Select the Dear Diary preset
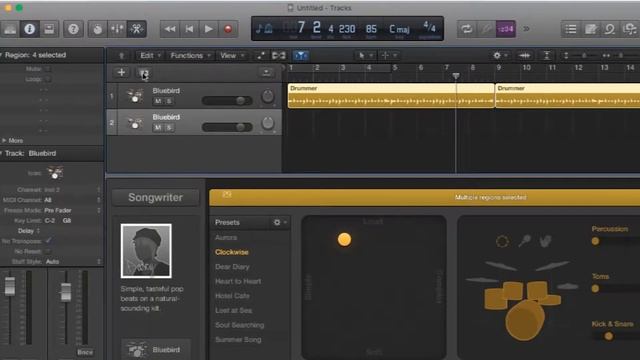The image size is (640, 360). click(232, 267)
